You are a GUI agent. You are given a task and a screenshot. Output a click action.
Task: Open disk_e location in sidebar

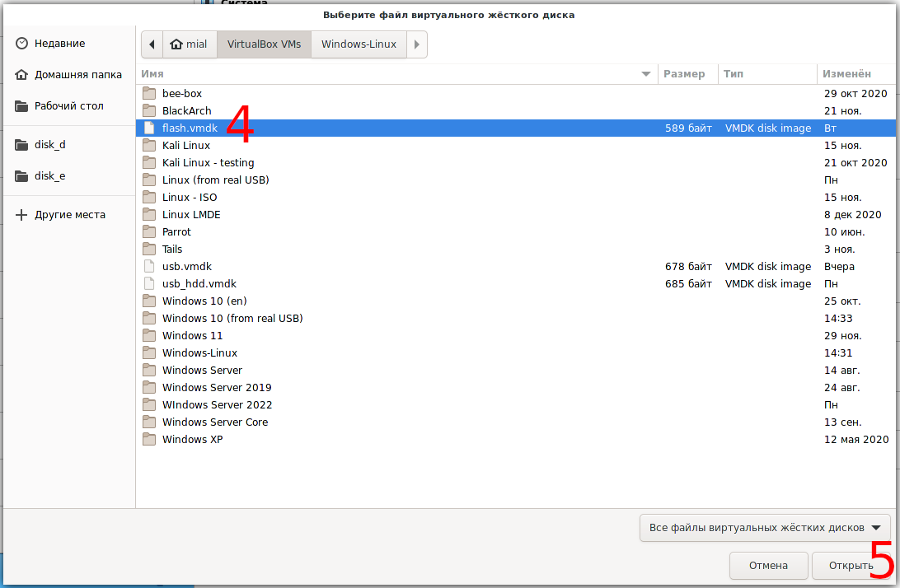pos(49,176)
